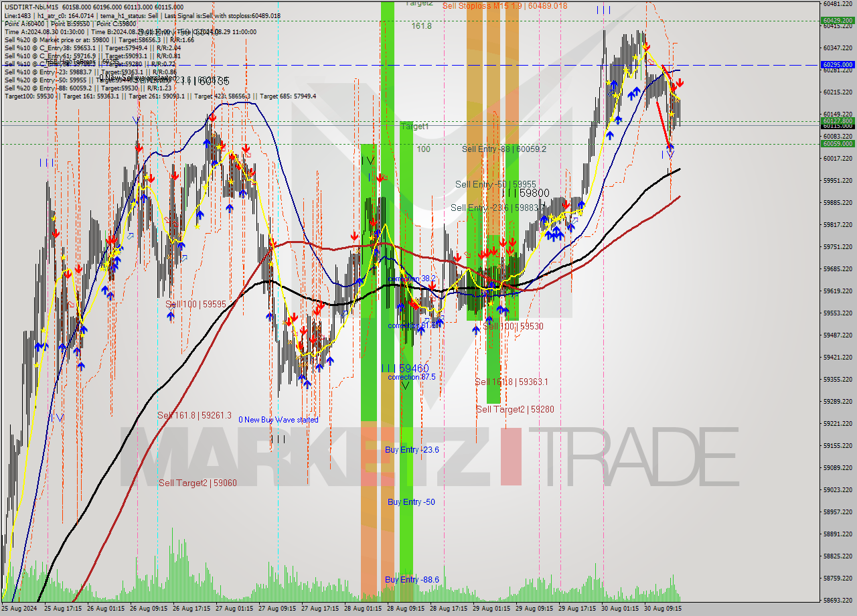Select the 'correction 87.5' label

pyautogui.click(x=412, y=377)
